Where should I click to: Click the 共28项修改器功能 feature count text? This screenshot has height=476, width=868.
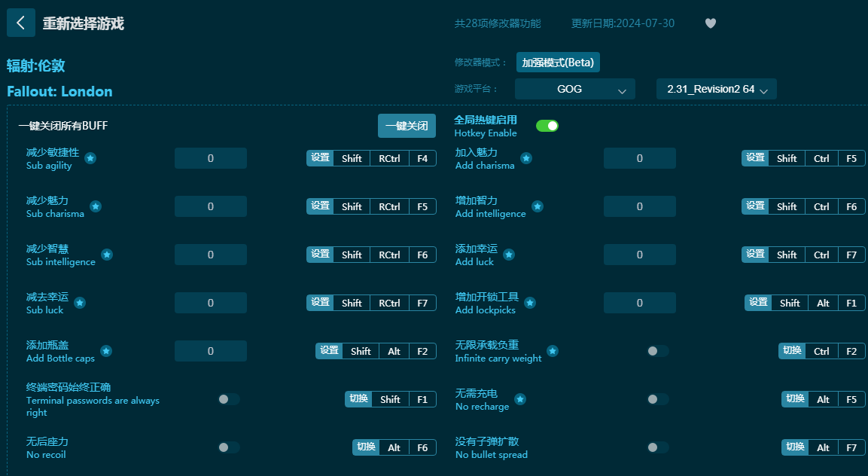tap(498, 23)
